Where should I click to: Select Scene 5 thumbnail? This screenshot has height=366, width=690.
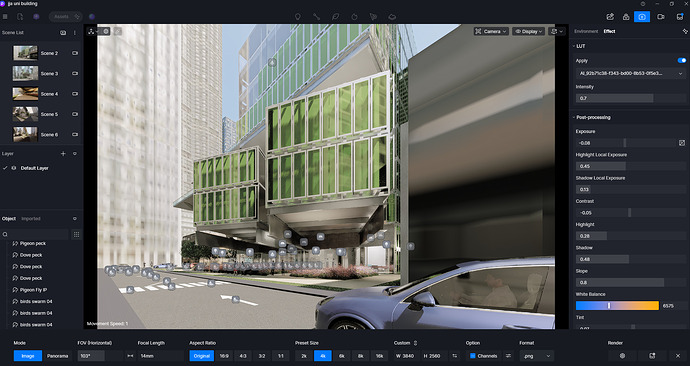coord(25,114)
